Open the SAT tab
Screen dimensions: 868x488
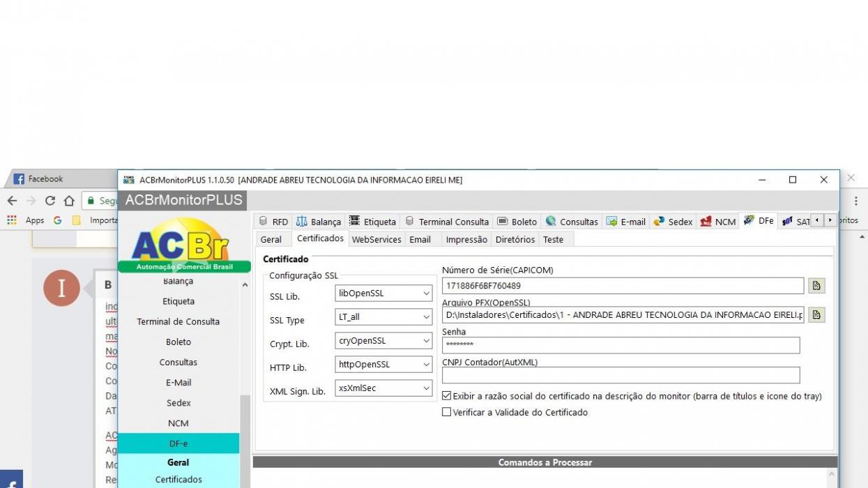click(795, 222)
